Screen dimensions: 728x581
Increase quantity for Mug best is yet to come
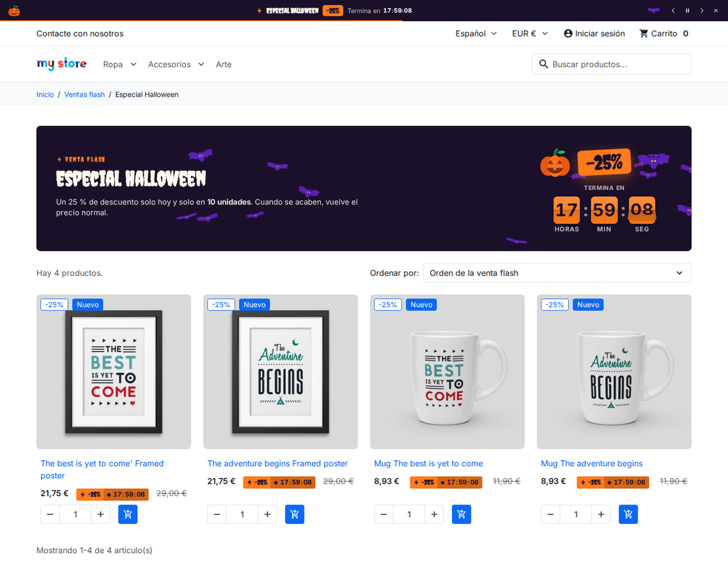coord(434,514)
